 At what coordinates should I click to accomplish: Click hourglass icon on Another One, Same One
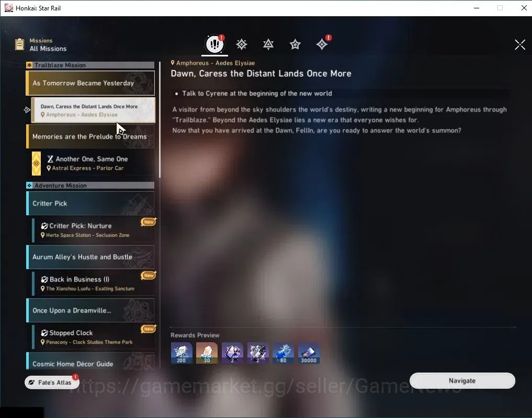50,159
